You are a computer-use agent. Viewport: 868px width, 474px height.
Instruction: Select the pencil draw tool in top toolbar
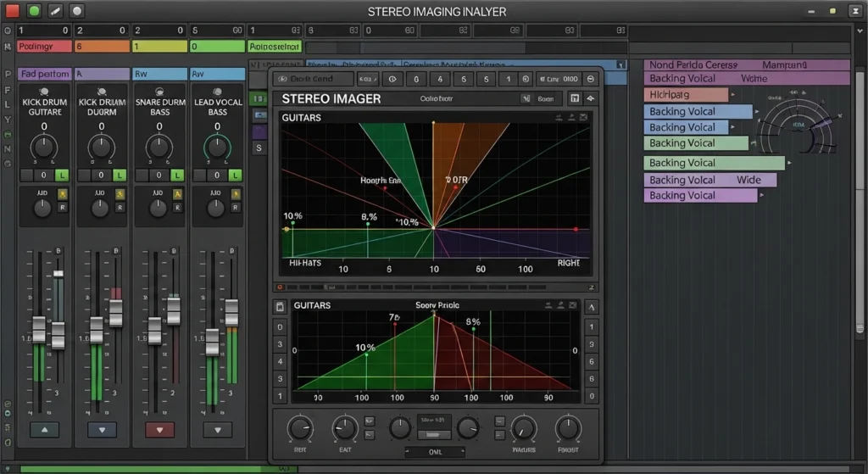pyautogui.click(x=55, y=11)
